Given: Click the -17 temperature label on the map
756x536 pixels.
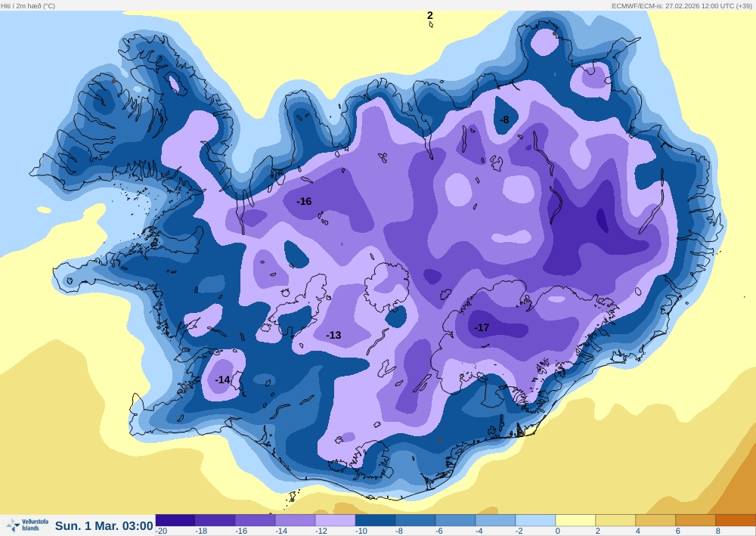Looking at the screenshot, I should pos(482,328).
